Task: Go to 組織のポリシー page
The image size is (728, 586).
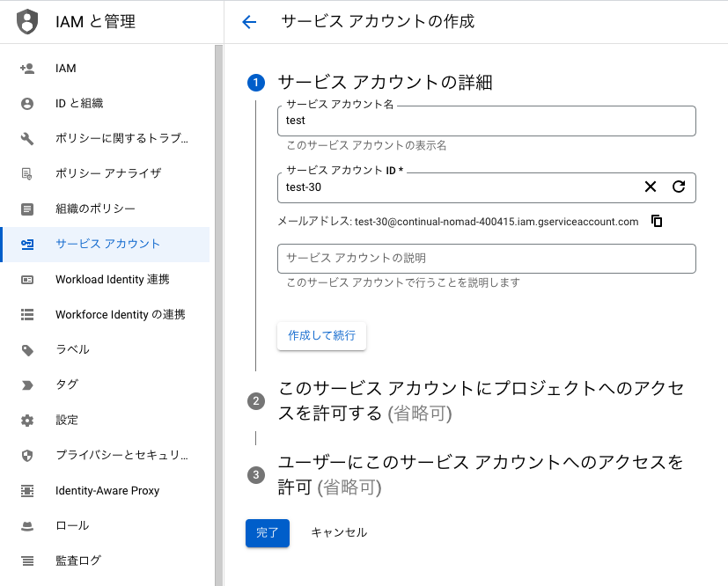Action: [x=105, y=209]
